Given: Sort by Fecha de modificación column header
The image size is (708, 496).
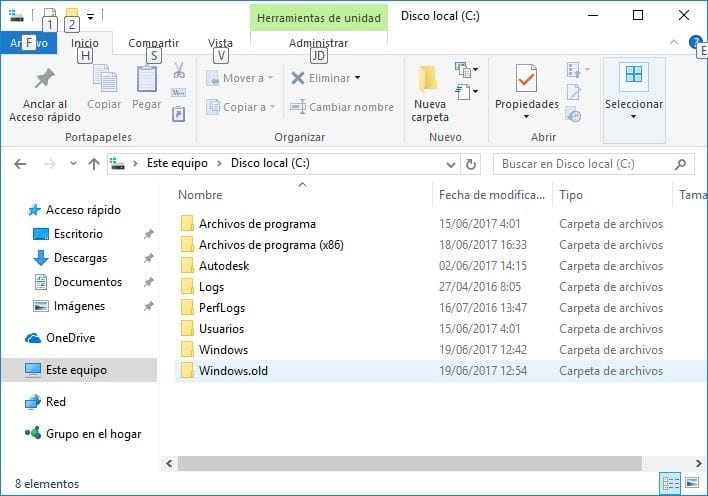Looking at the screenshot, I should pyautogui.click(x=492, y=195).
